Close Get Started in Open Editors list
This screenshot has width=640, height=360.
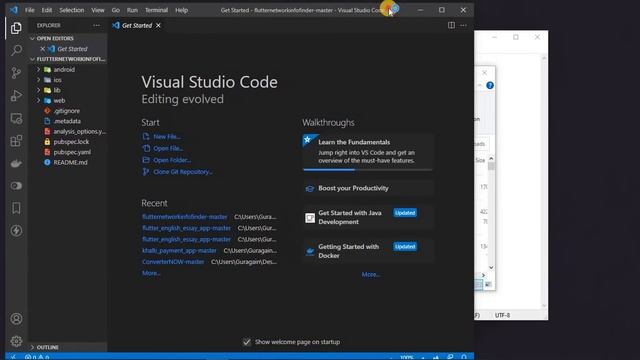pos(42,49)
